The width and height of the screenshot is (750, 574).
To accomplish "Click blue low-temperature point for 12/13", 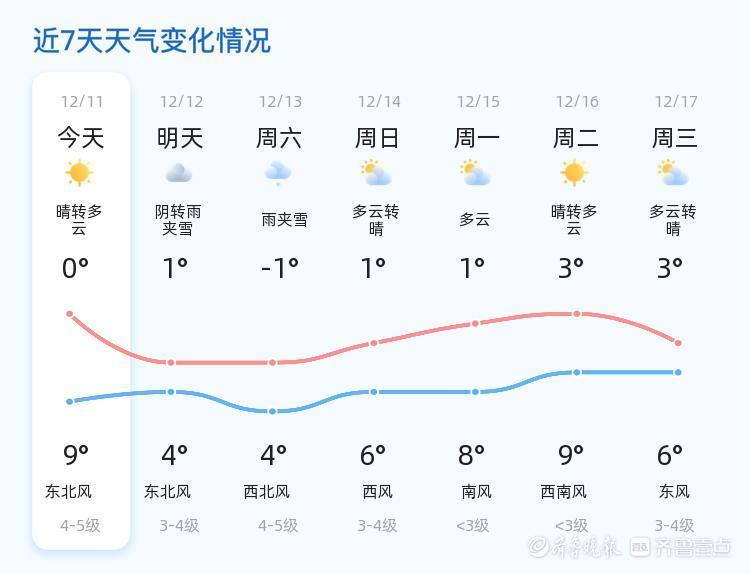I will pos(273,411).
